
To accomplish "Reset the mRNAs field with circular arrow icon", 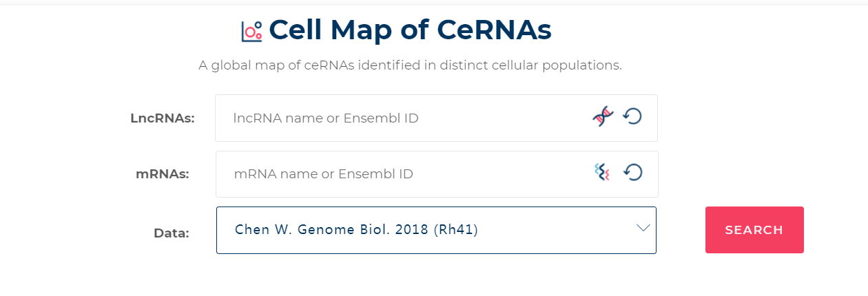I will tap(633, 172).
